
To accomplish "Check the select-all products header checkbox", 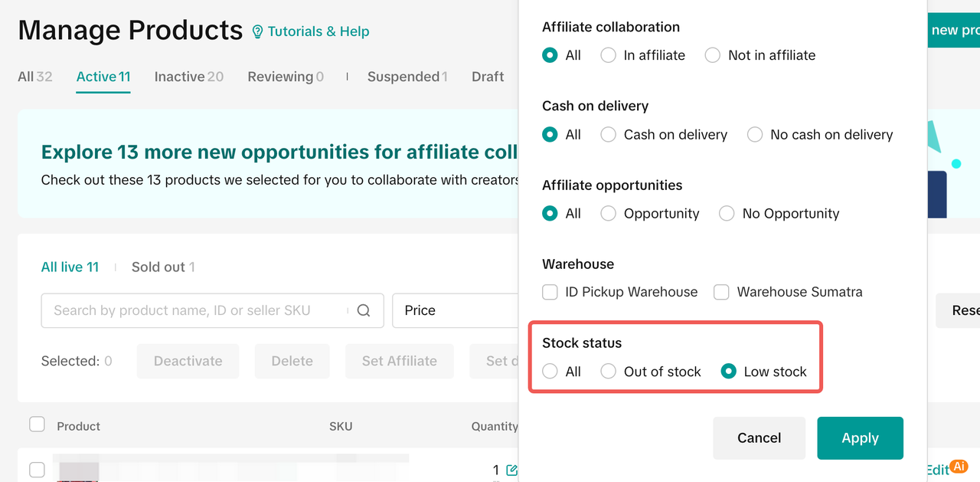I will pos(37,424).
